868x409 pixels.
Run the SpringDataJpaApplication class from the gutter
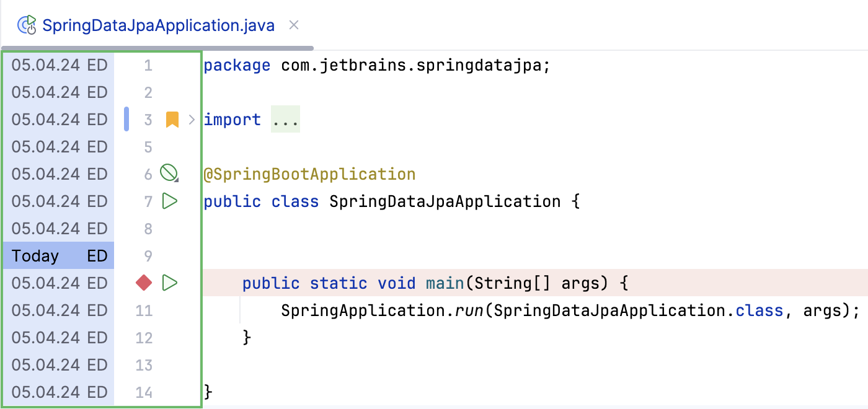169,201
